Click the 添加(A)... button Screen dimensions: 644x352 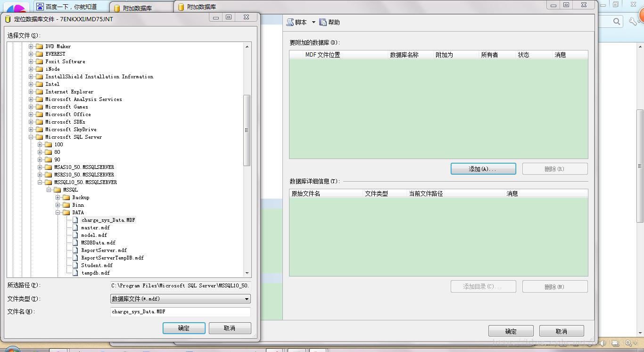pos(483,169)
